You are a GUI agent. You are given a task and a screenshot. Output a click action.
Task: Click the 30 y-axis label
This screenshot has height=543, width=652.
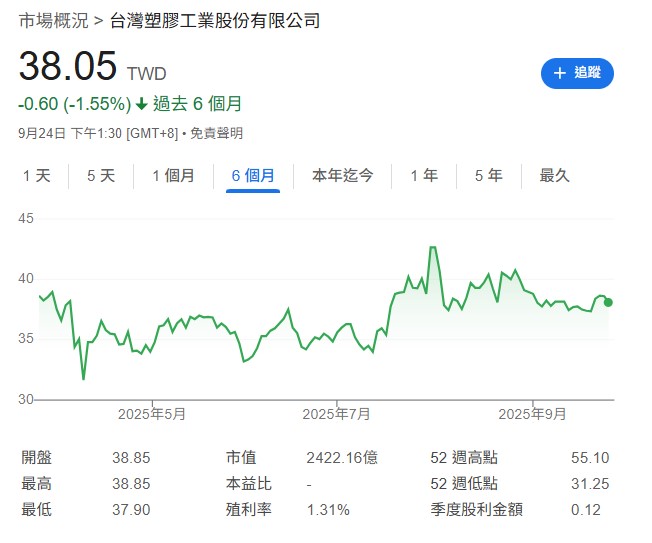pyautogui.click(x=26, y=399)
